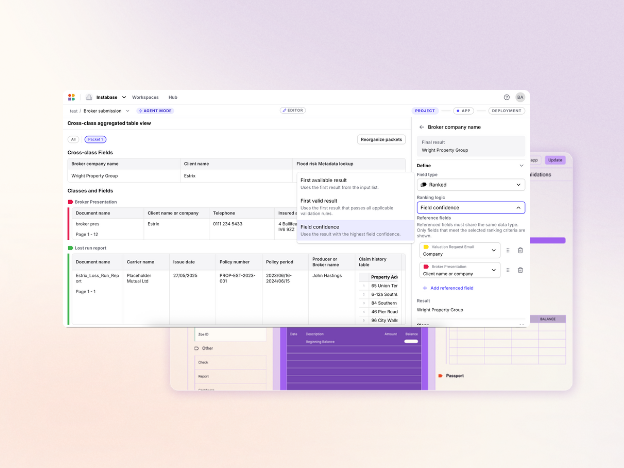Click red tag icon in Client name reference
Screen dimensions: 624x468
click(426, 267)
